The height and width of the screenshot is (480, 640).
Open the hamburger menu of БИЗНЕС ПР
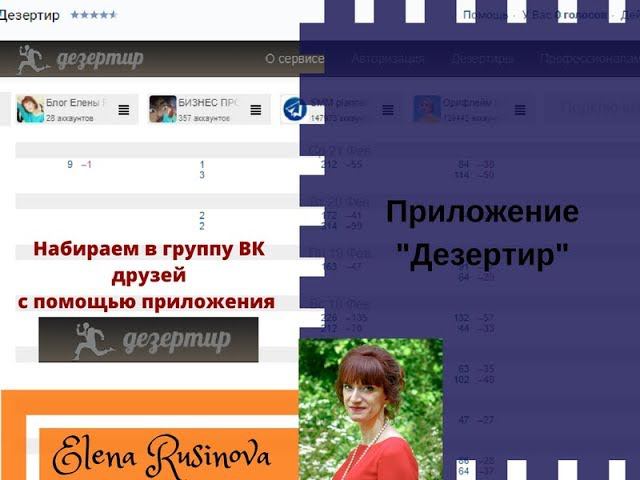(x=256, y=110)
